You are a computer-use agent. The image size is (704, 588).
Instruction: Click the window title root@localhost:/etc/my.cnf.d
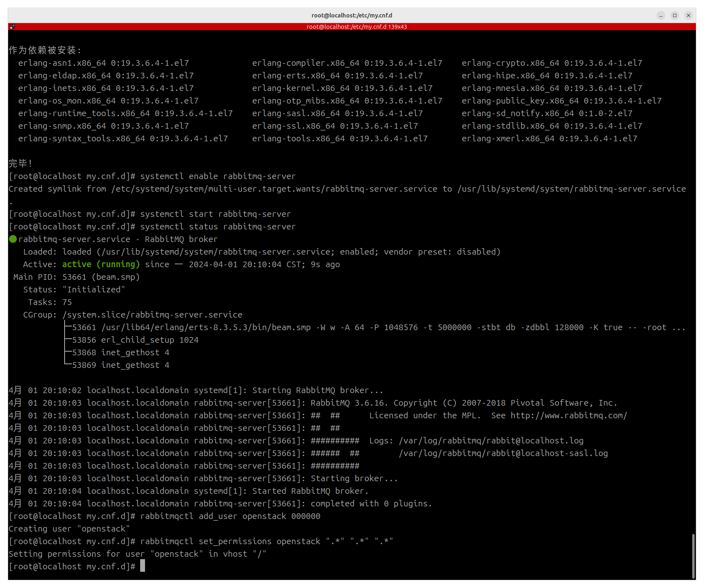click(352, 15)
